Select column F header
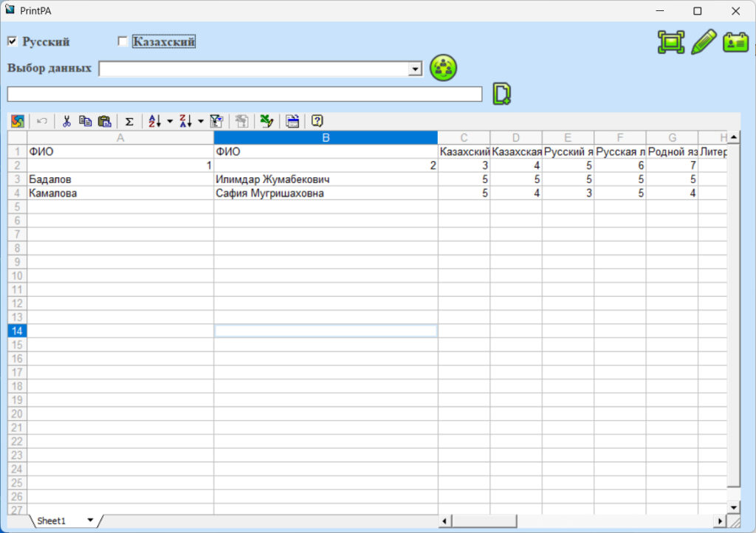 pyautogui.click(x=620, y=138)
